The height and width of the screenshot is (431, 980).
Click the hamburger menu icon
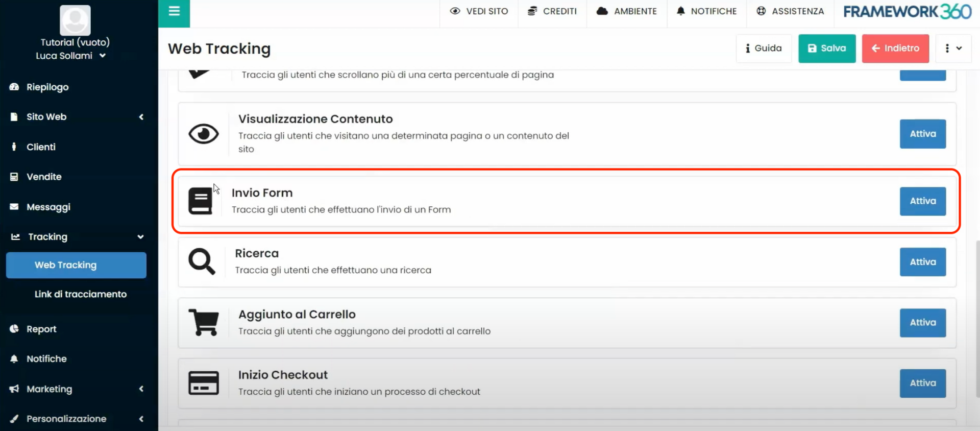tap(174, 11)
